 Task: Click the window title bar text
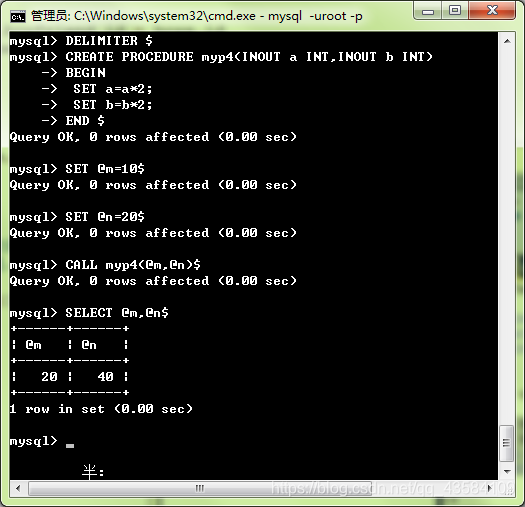click(x=197, y=16)
